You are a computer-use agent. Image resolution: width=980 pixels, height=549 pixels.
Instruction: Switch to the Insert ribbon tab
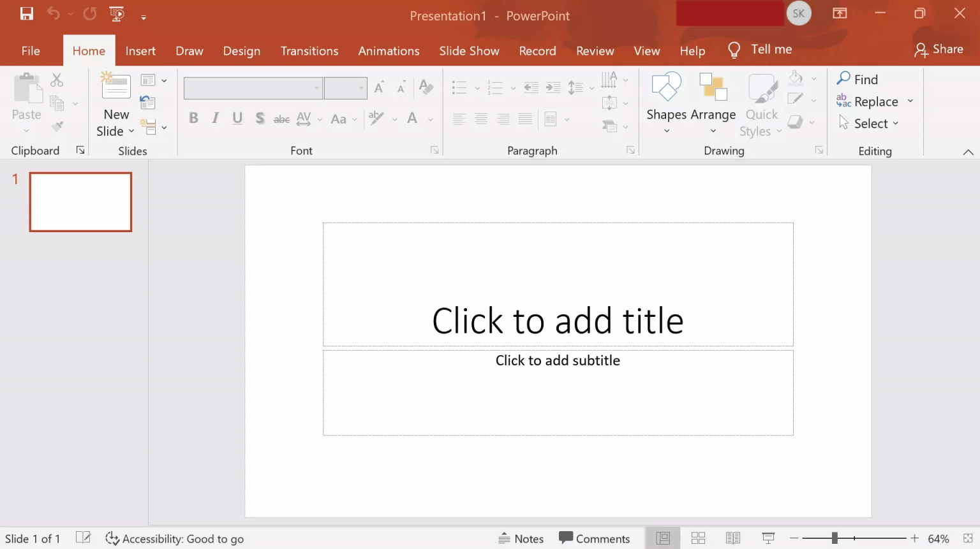[x=140, y=50]
